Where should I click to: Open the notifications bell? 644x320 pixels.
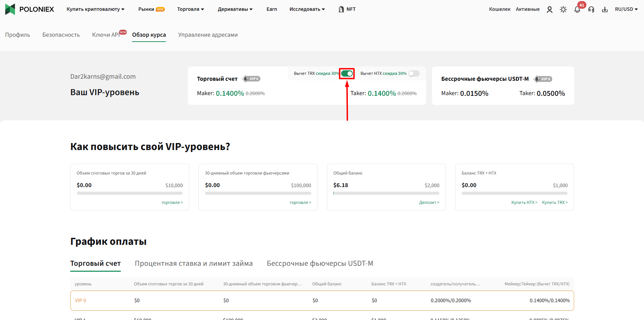point(577,10)
